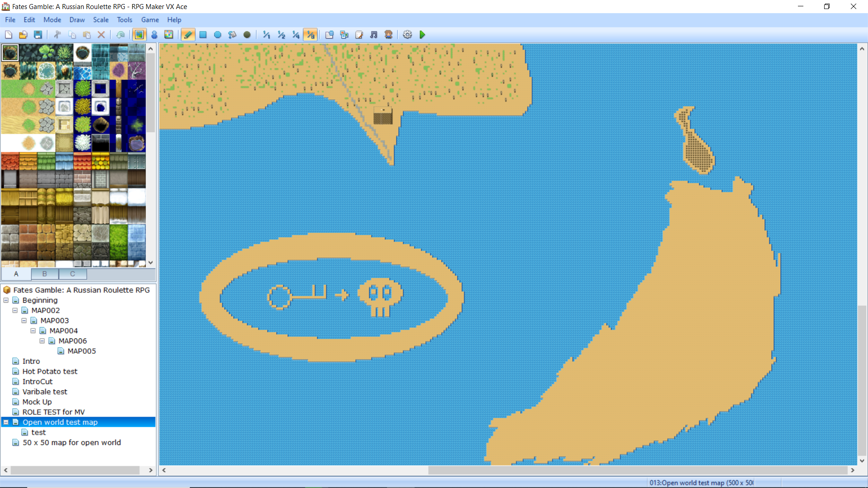Open the Database window
This screenshot has width=868, height=488.
[x=330, y=35]
